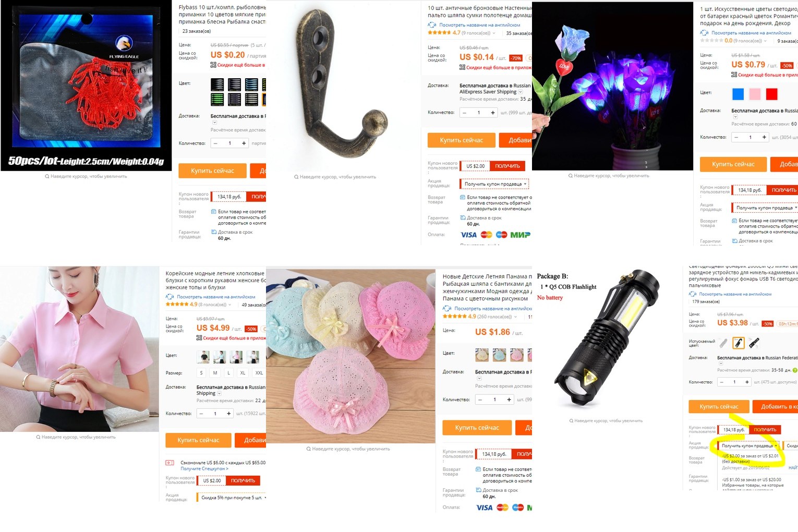798x532 pixels.
Task: Expand AliExpress Saver Shipping options
Action: coord(520,92)
